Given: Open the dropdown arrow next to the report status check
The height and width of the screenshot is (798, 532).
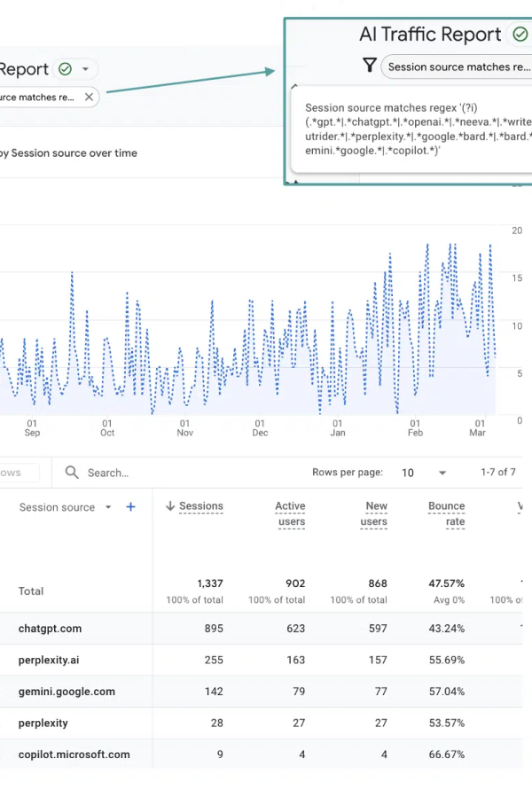Looking at the screenshot, I should click(85, 69).
